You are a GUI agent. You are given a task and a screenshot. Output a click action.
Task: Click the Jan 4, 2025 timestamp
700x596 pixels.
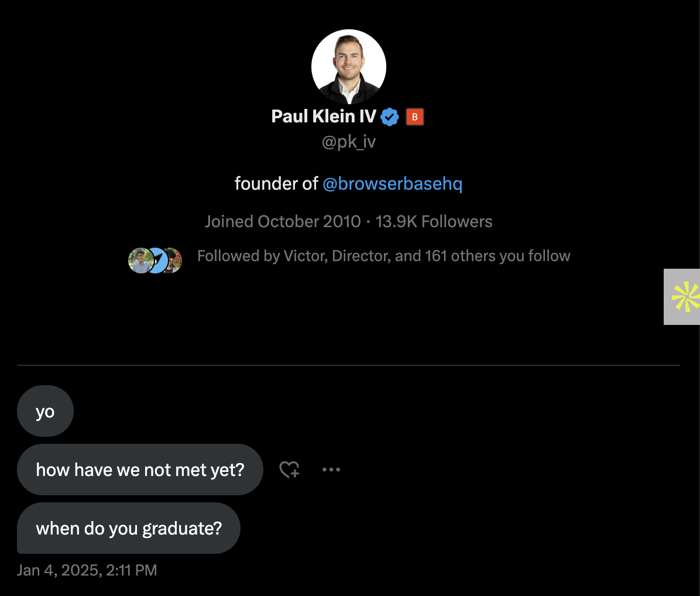point(87,570)
